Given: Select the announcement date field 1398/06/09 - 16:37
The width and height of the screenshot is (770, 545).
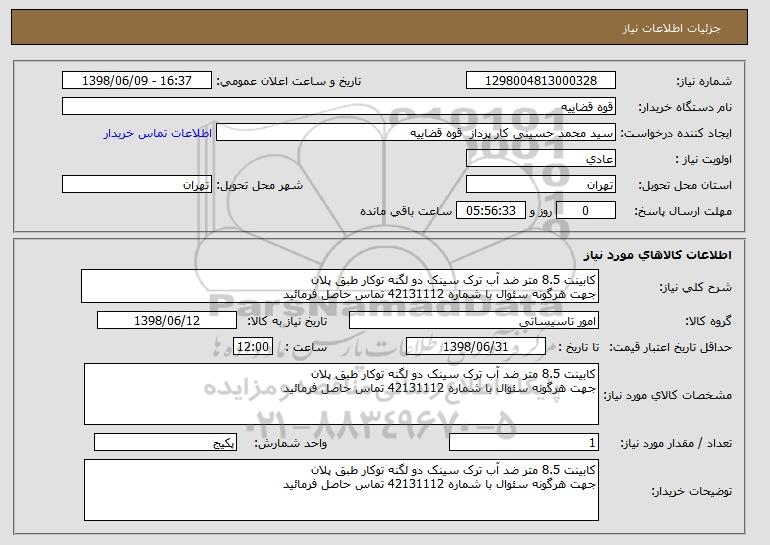Looking at the screenshot, I should pyautogui.click(x=137, y=81).
